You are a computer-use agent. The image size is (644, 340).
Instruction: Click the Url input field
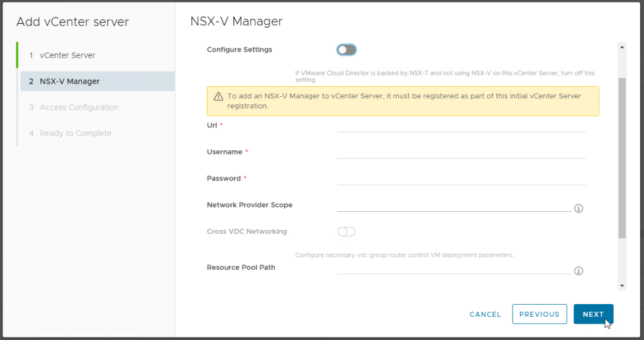(x=461, y=125)
